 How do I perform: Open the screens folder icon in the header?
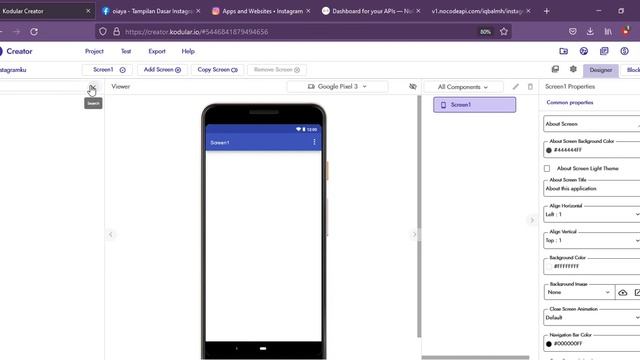click(563, 51)
